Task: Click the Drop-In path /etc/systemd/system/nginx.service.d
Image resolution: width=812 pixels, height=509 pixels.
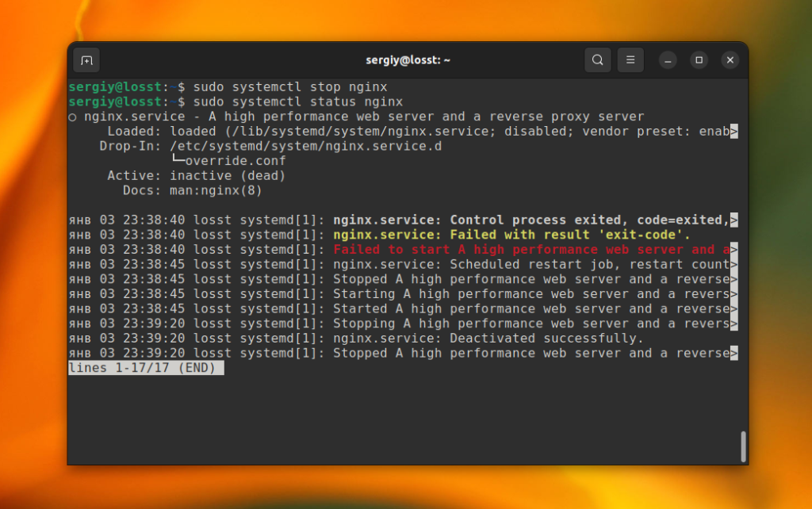Action: click(x=305, y=146)
